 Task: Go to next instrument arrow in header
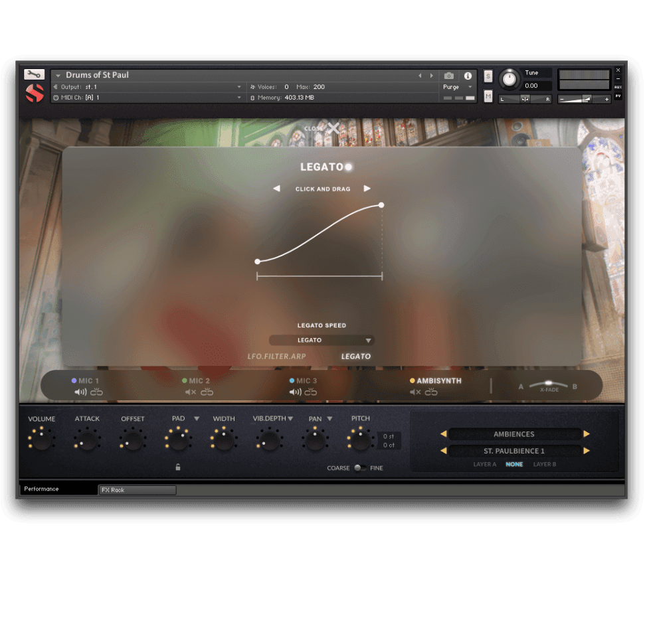(432, 76)
